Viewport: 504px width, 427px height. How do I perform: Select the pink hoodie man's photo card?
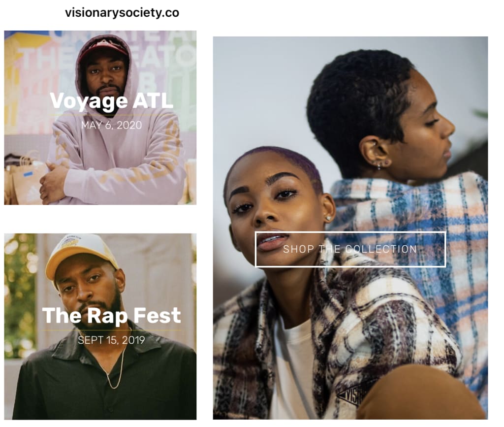click(100, 118)
